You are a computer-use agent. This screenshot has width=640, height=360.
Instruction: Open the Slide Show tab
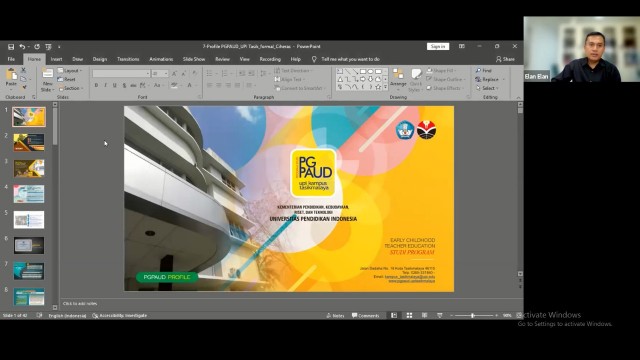click(x=194, y=59)
